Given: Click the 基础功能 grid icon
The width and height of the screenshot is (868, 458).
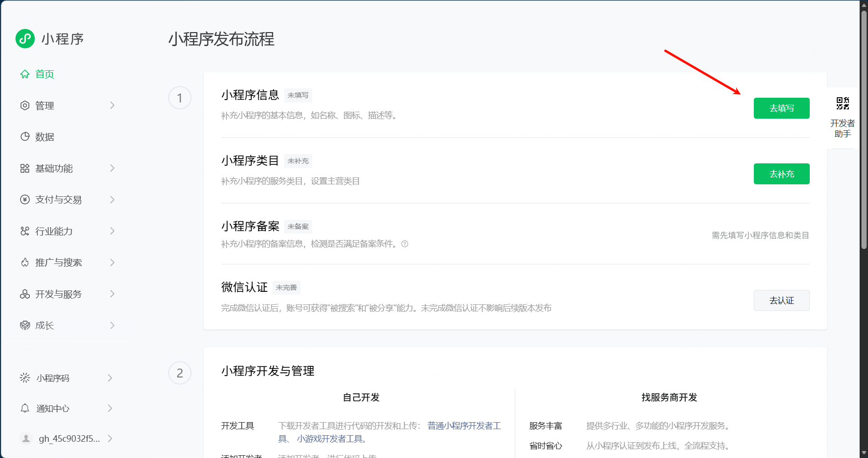Looking at the screenshot, I should point(25,168).
